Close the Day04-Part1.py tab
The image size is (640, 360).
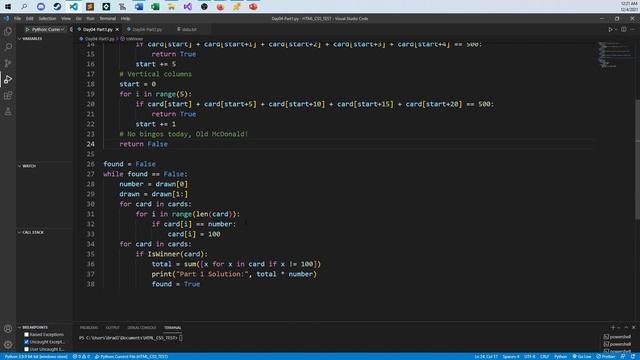click(117, 29)
